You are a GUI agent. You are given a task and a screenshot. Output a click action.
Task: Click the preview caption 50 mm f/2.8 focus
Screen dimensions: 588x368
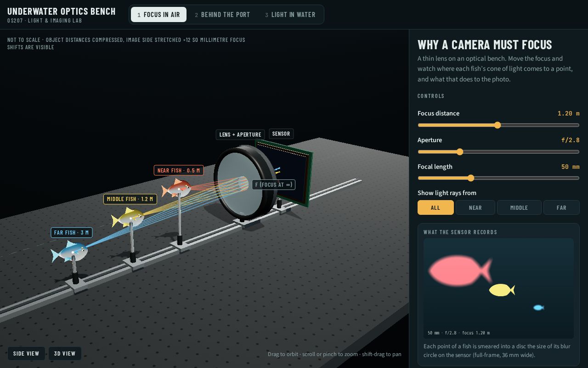click(x=458, y=333)
